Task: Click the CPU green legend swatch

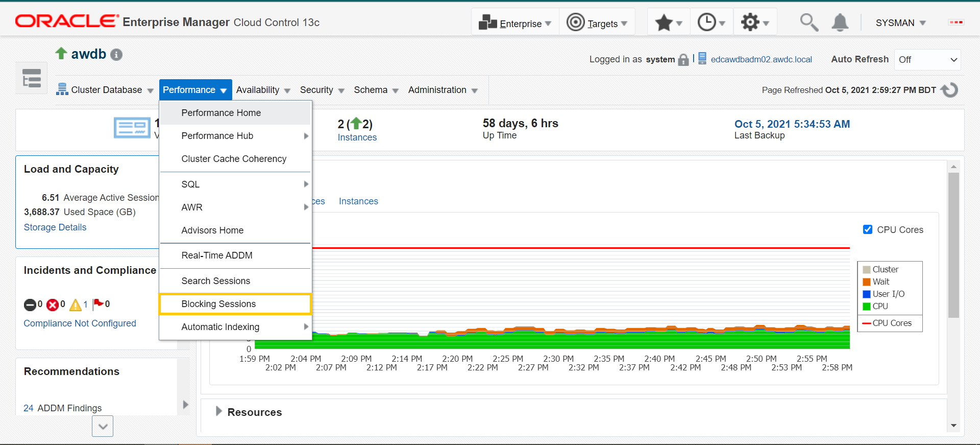Action: (x=867, y=307)
